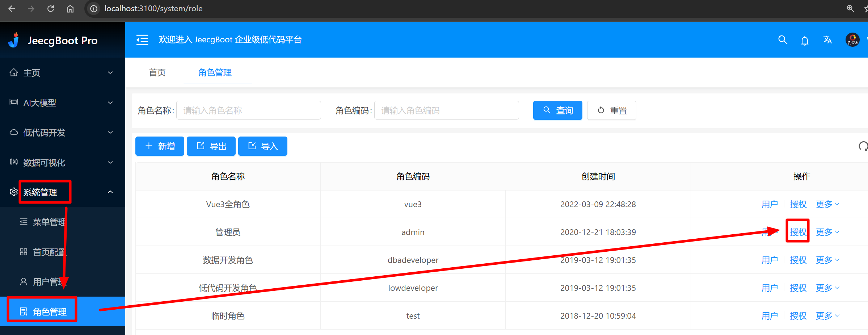This screenshot has width=868, height=335.
Task: Click the 导出 export button
Action: click(x=211, y=146)
